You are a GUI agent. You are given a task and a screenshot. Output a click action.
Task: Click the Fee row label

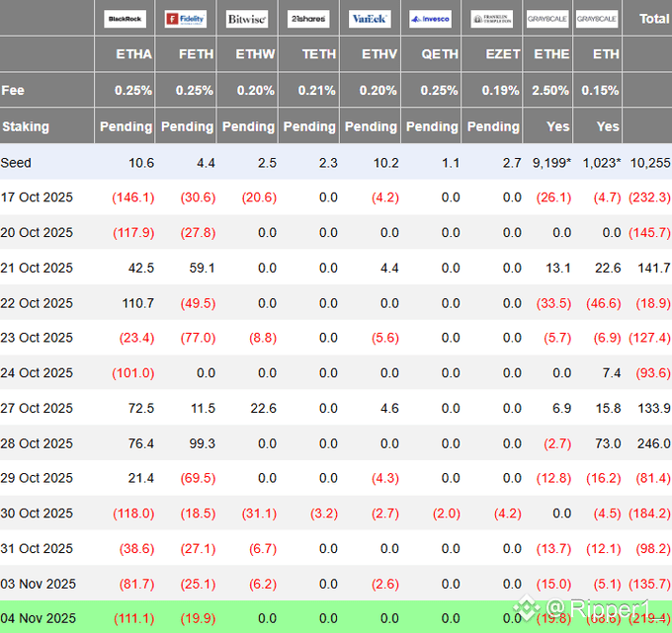[13, 91]
